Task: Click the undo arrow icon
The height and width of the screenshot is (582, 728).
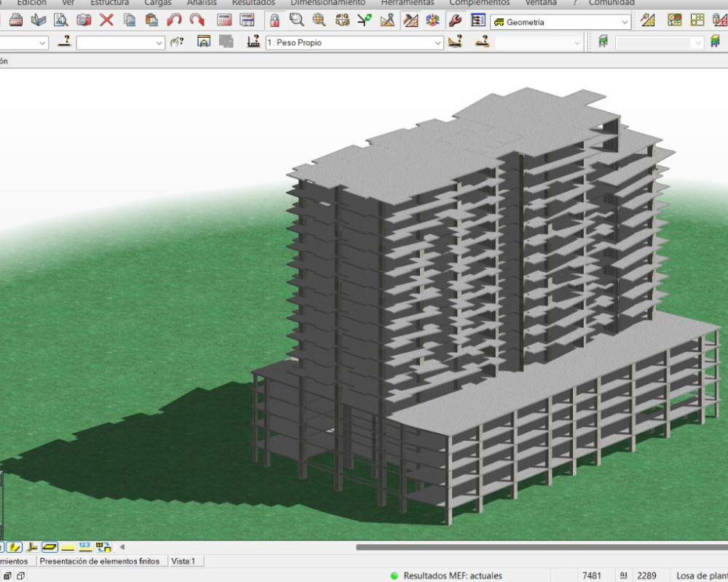Action: coord(174,20)
